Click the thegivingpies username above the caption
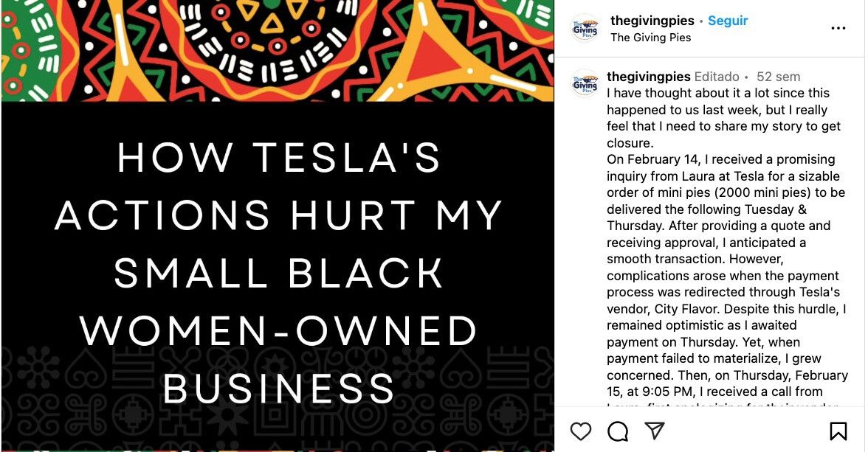The width and height of the screenshot is (868, 452). pyautogui.click(x=649, y=77)
